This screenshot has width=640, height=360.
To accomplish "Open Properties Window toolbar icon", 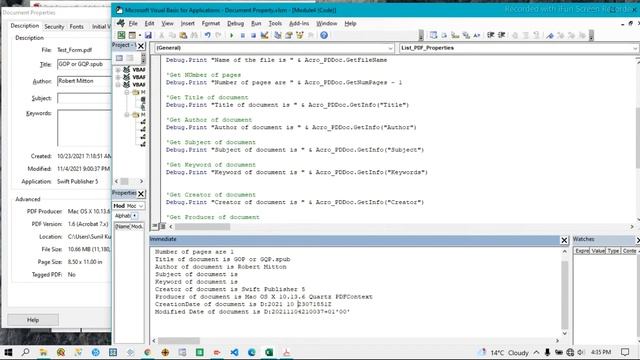I will (x=289, y=36).
